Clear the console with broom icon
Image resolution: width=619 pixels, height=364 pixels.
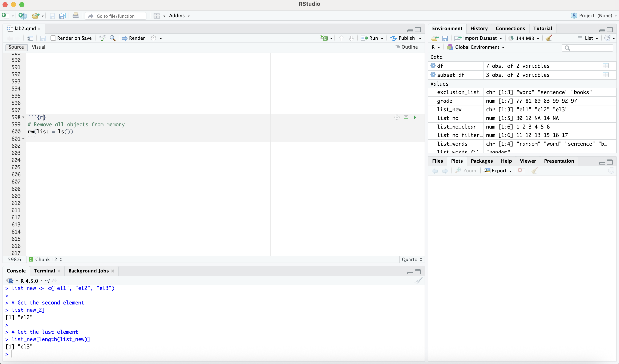(418, 280)
